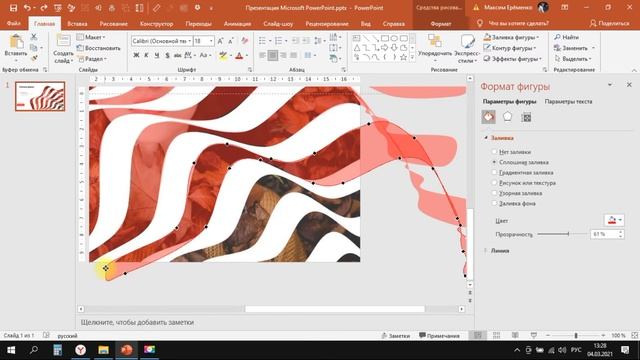Start slide show from status bar icon

[534, 336]
